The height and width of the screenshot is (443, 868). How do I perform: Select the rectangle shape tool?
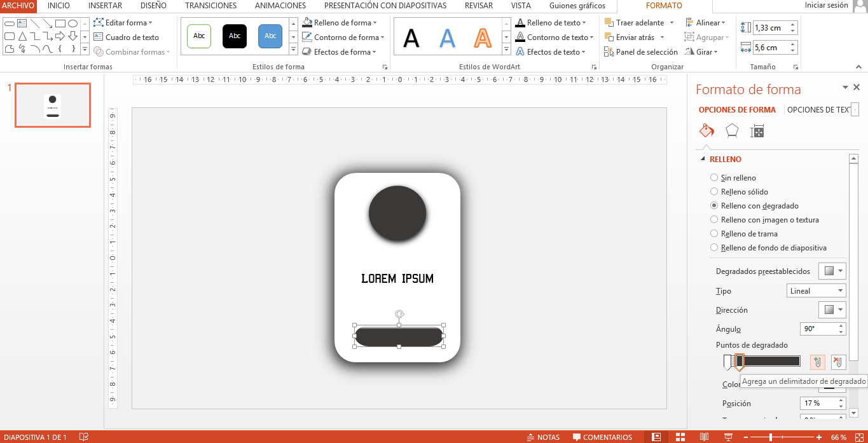(x=60, y=24)
